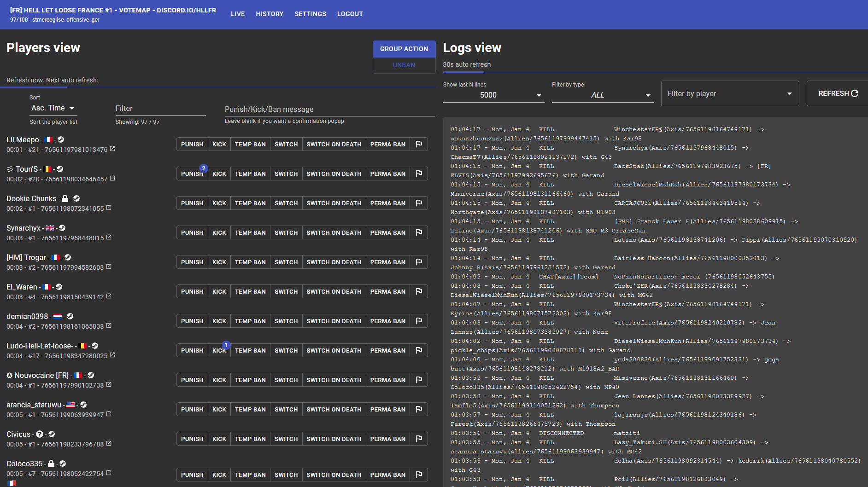This screenshot has width=868, height=487.
Task: Temp ban player Synarchyx
Action: [x=250, y=232]
